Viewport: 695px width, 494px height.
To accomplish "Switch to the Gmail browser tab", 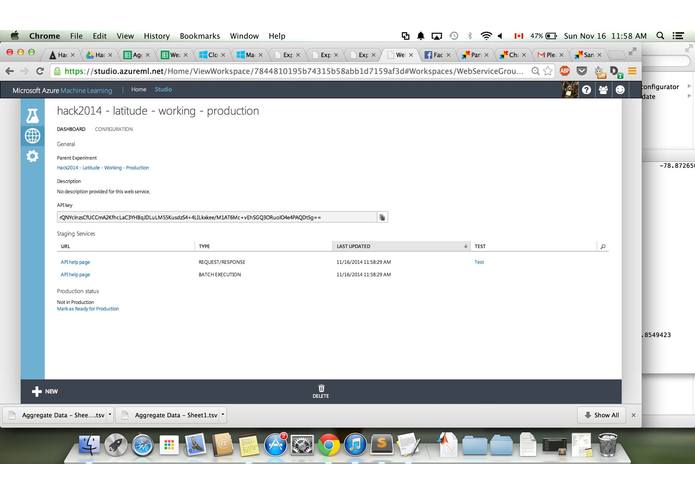I will [x=550, y=55].
